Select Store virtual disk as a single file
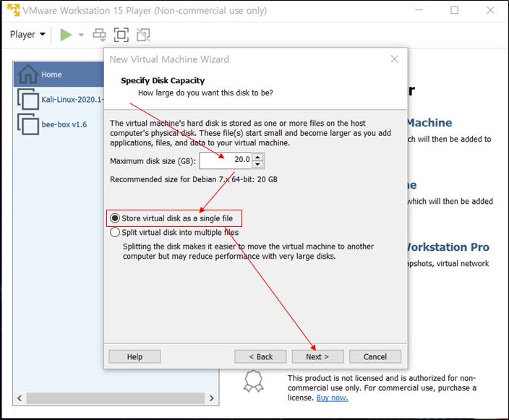The height and width of the screenshot is (420, 509). 172,218
